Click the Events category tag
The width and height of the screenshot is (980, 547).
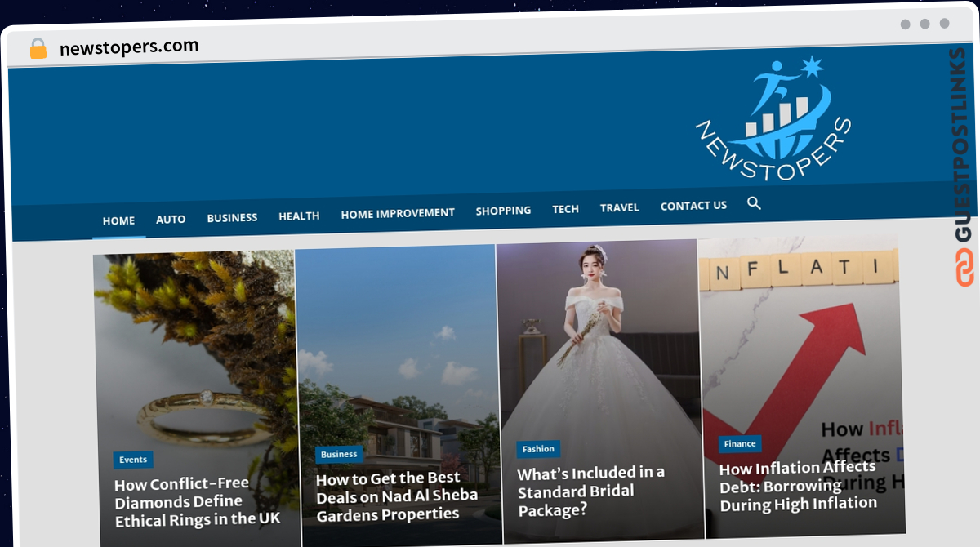pyautogui.click(x=133, y=460)
